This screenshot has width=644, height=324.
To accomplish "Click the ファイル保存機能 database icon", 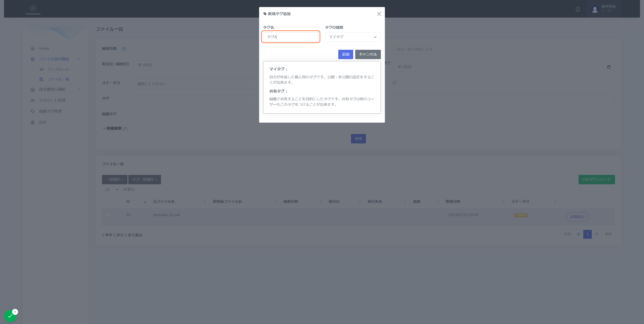I will 33,59.
